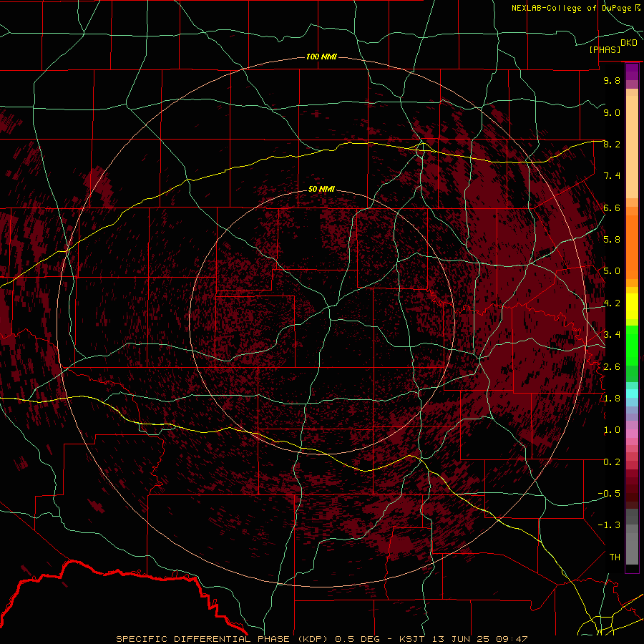Click the 09:47 timestamp
Image resolution: width=644 pixels, height=644 pixels.
[512, 639]
